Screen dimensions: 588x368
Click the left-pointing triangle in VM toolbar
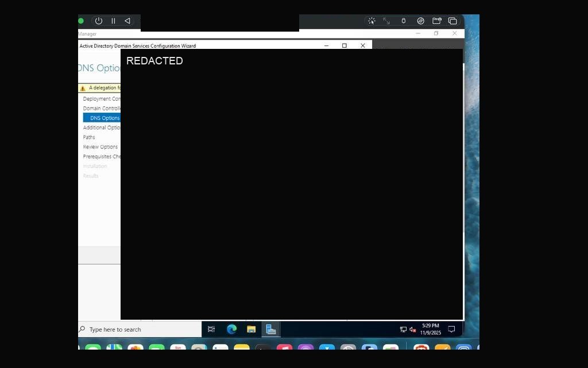(127, 21)
